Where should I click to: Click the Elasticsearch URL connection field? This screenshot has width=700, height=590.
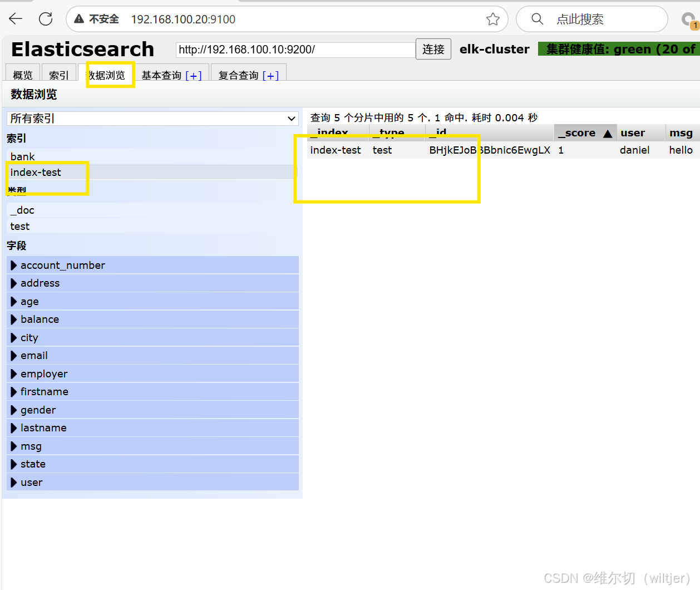coord(295,50)
